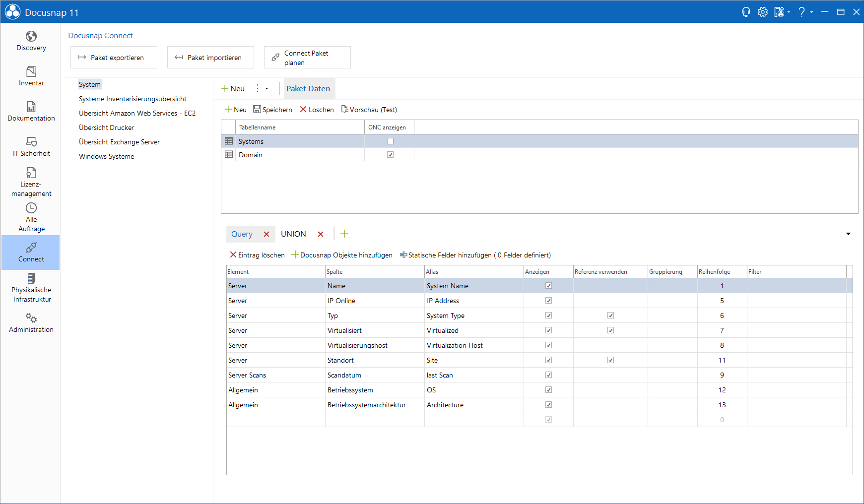Click the Systems table row icon

(x=229, y=141)
